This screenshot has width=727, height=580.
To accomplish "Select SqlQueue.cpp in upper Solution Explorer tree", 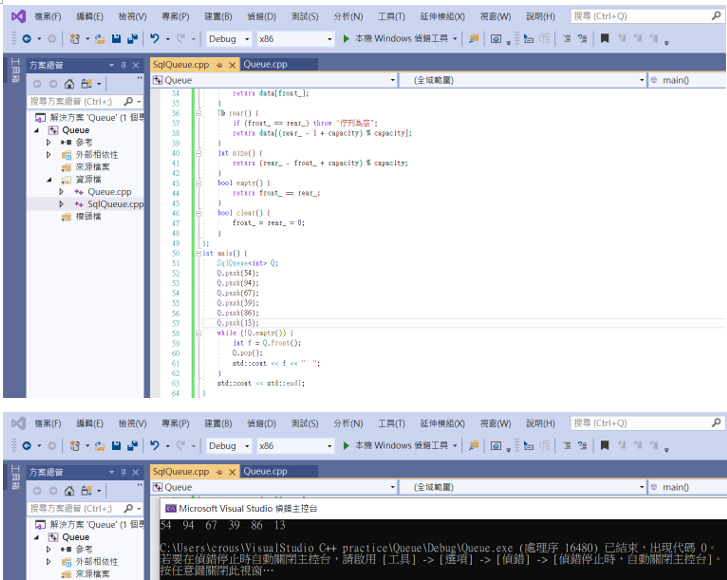I will [x=116, y=204].
